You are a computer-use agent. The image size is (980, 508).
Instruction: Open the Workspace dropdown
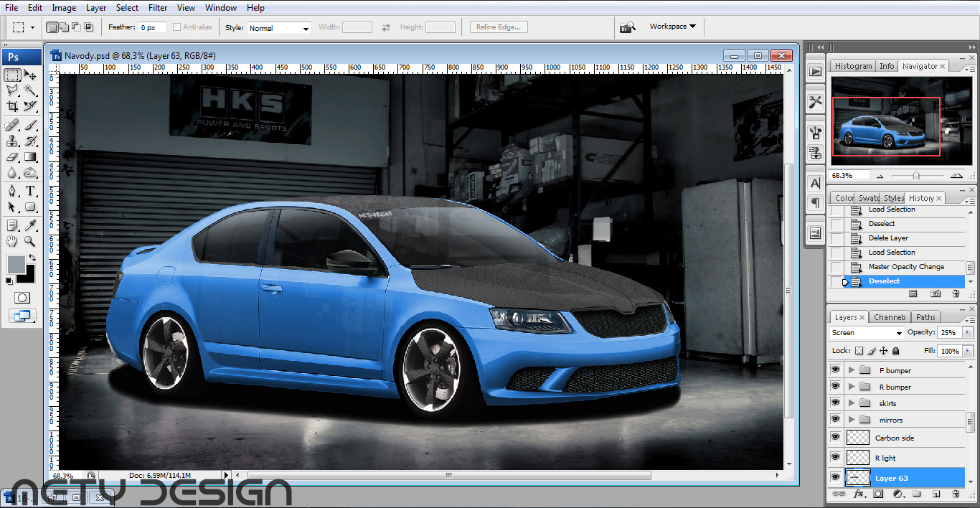pyautogui.click(x=673, y=27)
